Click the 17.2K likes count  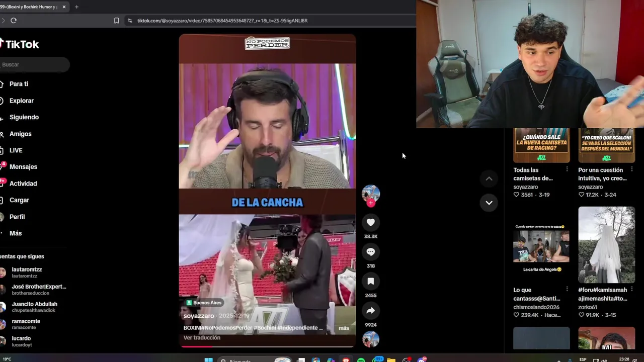click(593, 195)
